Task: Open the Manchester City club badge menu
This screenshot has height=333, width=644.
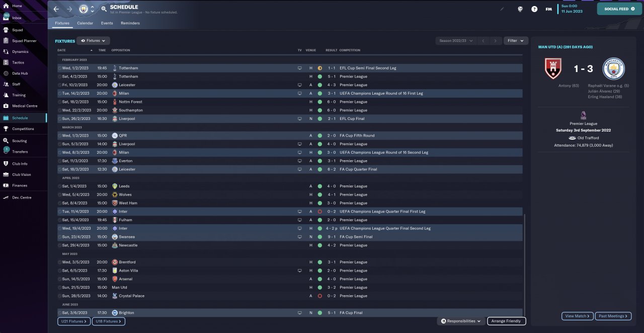Action: coord(83,9)
